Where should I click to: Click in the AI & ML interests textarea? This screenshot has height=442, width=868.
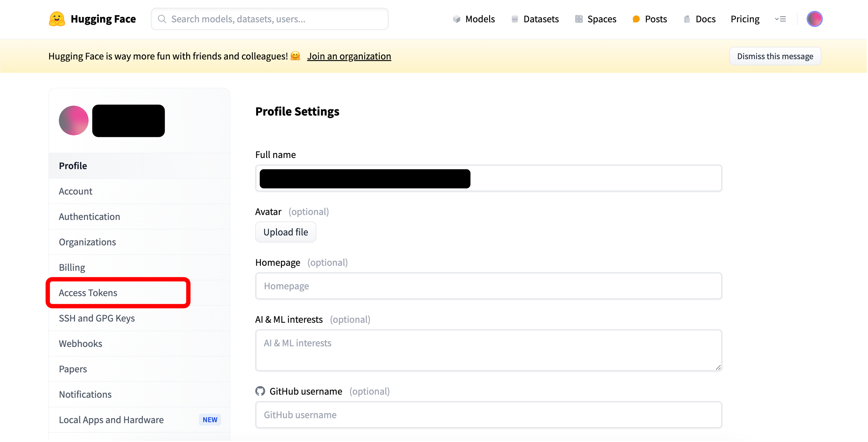click(488, 350)
